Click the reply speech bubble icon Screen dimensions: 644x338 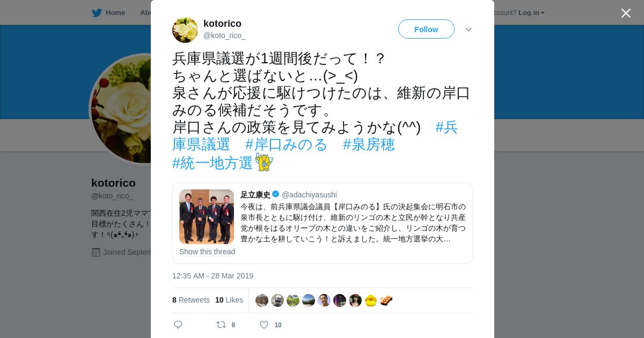tap(178, 325)
